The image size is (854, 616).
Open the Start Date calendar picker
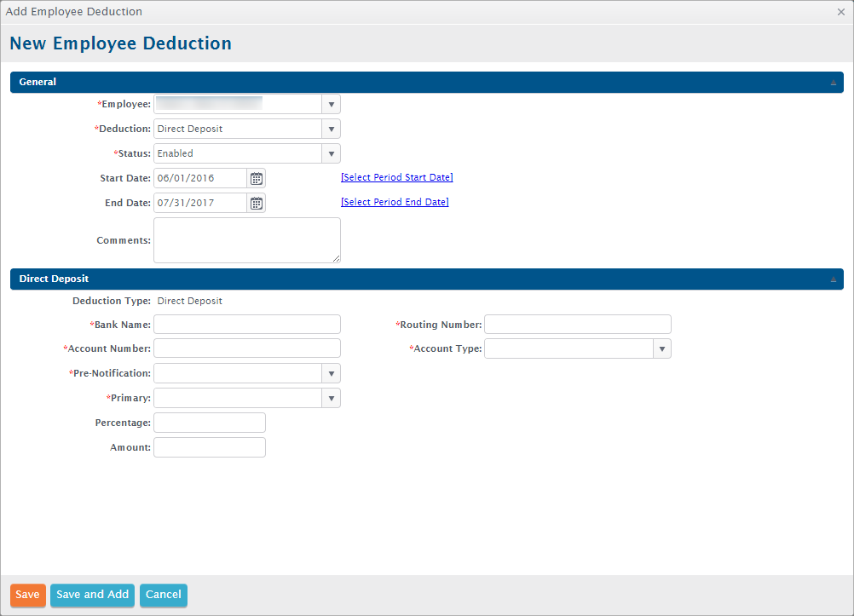(256, 178)
